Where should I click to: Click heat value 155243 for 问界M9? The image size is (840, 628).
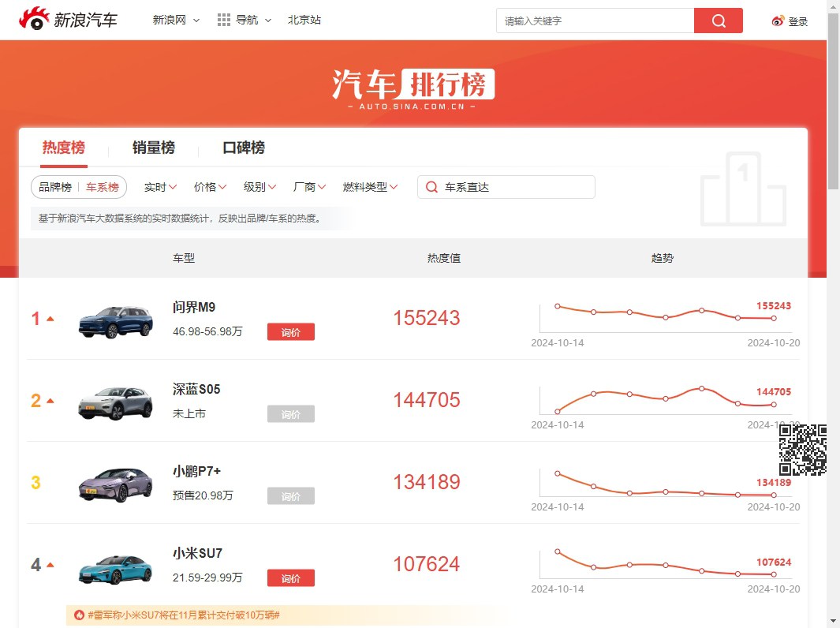(427, 318)
